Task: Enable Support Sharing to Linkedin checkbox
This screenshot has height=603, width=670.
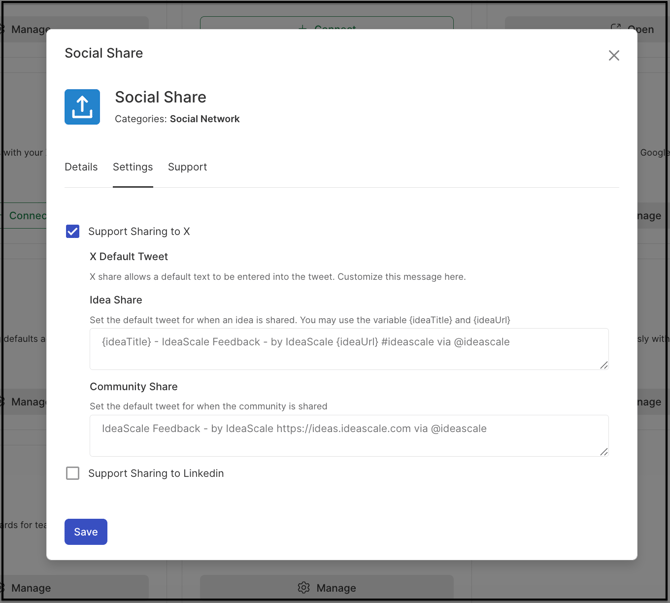Action: click(x=73, y=473)
